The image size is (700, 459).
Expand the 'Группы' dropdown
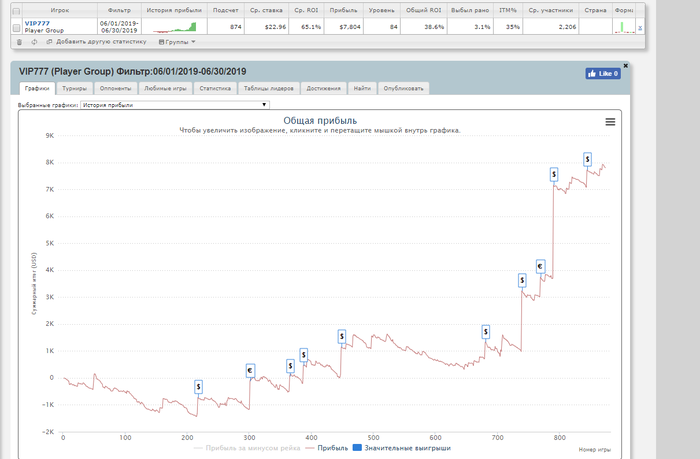[177, 42]
